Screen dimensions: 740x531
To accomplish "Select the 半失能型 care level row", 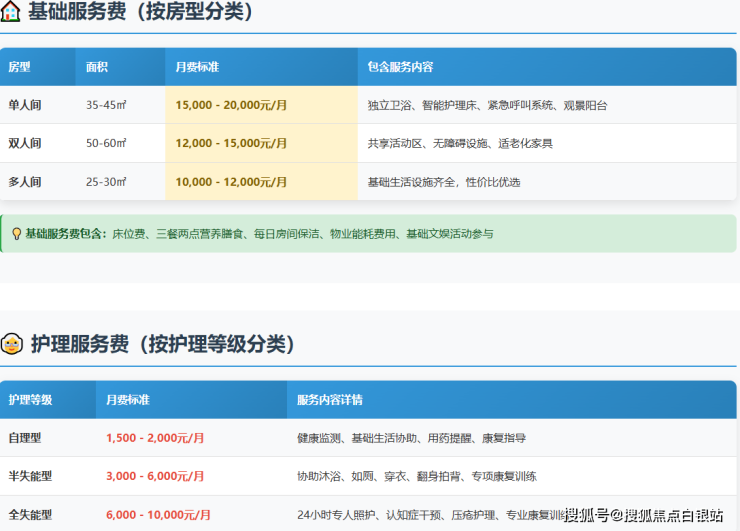I will (x=30, y=476).
